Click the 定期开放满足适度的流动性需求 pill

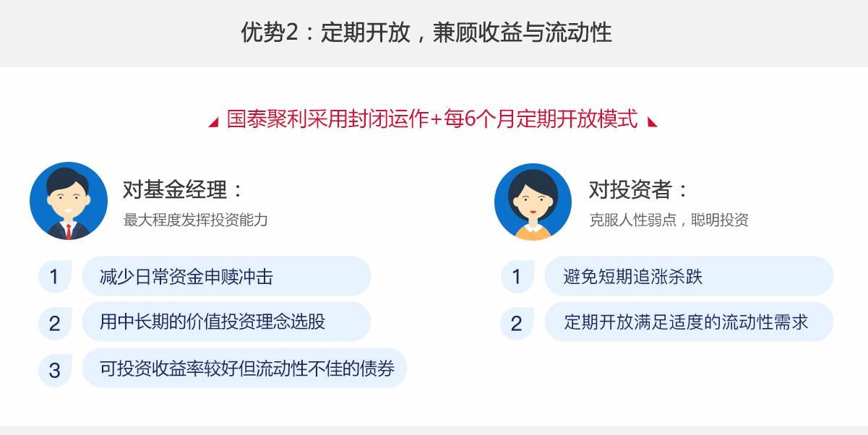pos(689,322)
